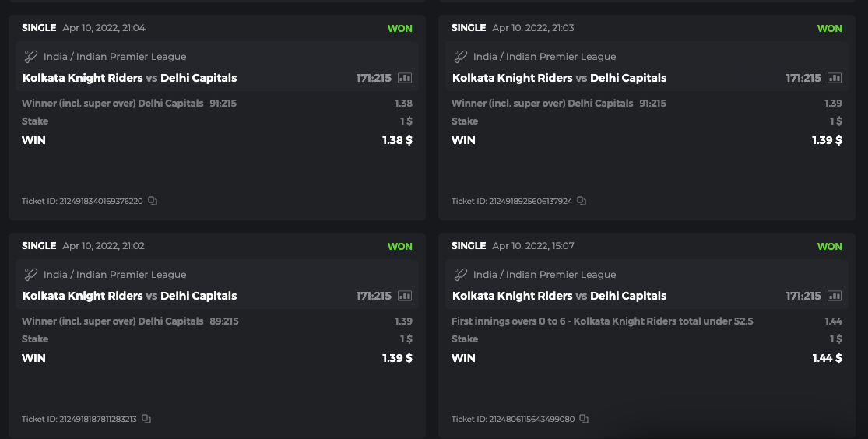
Task: Open match statistics icon on the 15:07 bet
Action: [x=835, y=296]
